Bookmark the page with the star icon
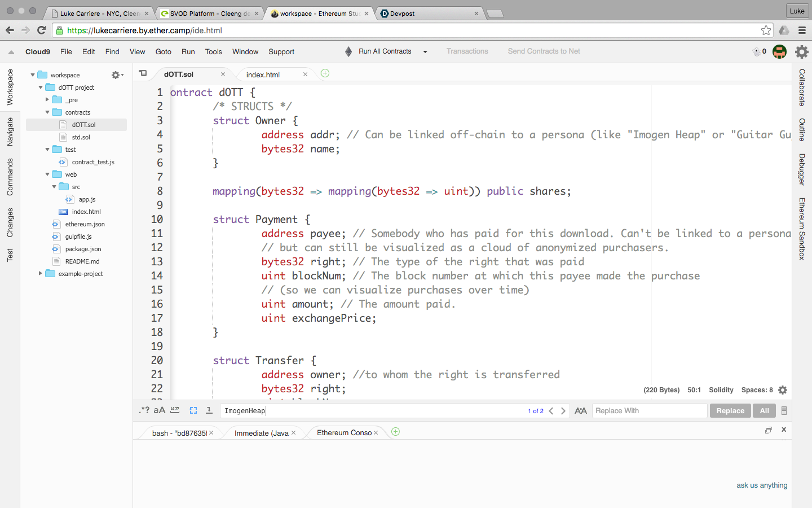 click(766, 30)
